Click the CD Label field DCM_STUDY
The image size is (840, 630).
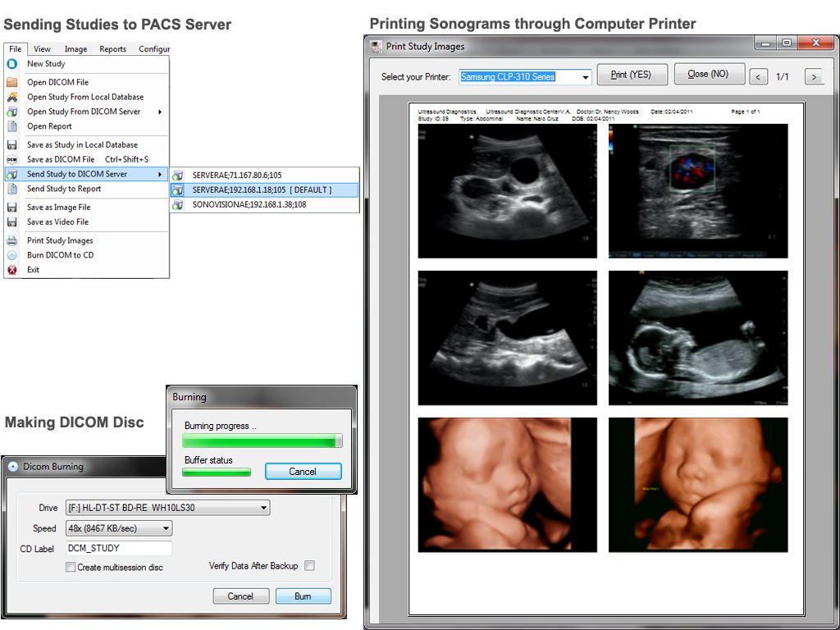[x=119, y=549]
